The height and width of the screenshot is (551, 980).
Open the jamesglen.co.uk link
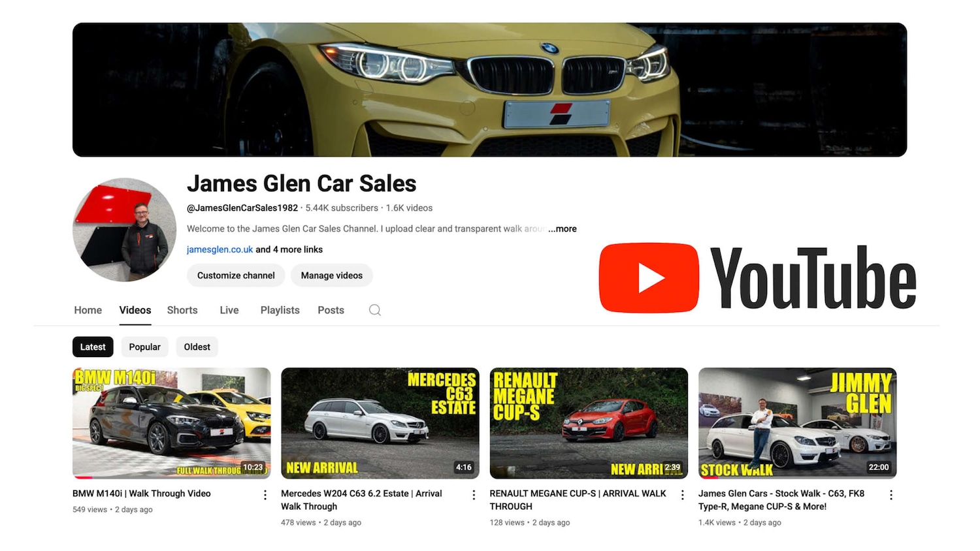[219, 249]
